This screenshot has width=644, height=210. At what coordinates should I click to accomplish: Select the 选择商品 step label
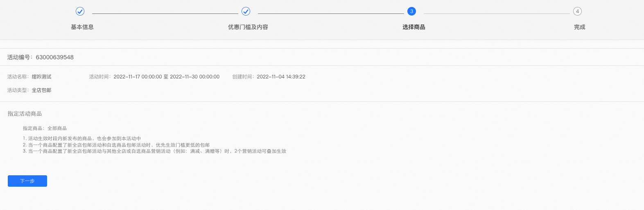pos(414,27)
